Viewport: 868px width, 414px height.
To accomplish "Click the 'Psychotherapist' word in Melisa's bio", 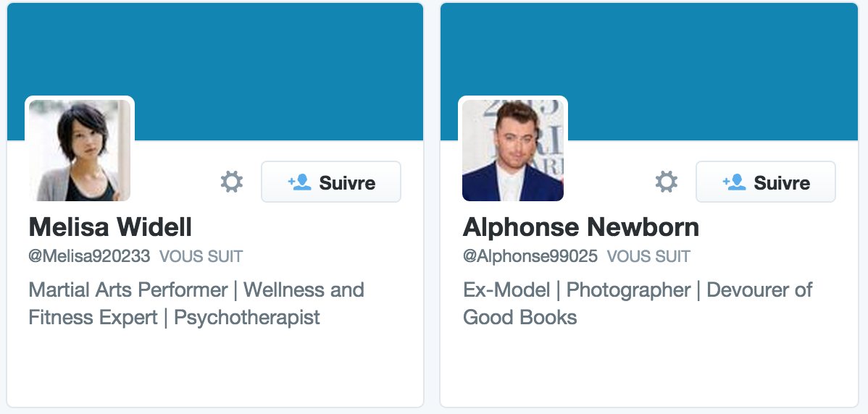I will 247,318.
